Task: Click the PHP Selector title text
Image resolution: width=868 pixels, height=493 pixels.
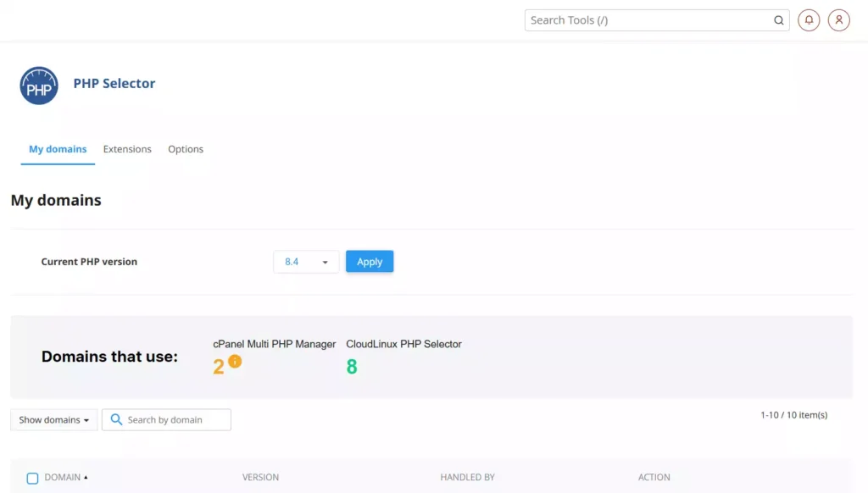Action: click(x=114, y=83)
